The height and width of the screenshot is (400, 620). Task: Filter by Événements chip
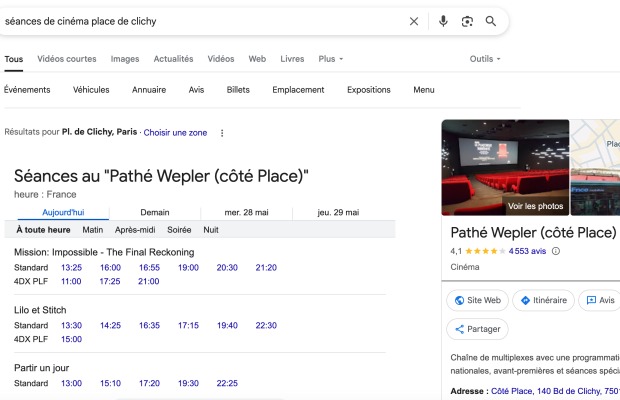pyautogui.click(x=27, y=90)
